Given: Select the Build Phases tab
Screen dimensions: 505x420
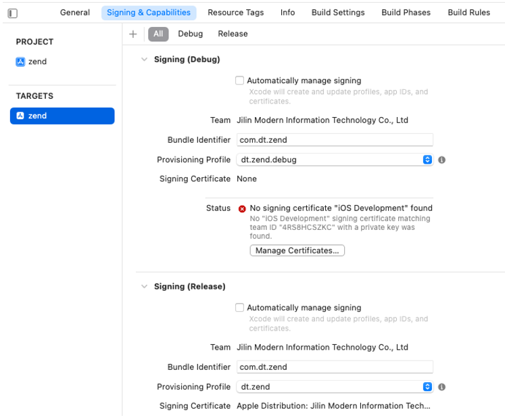Looking at the screenshot, I should [406, 12].
